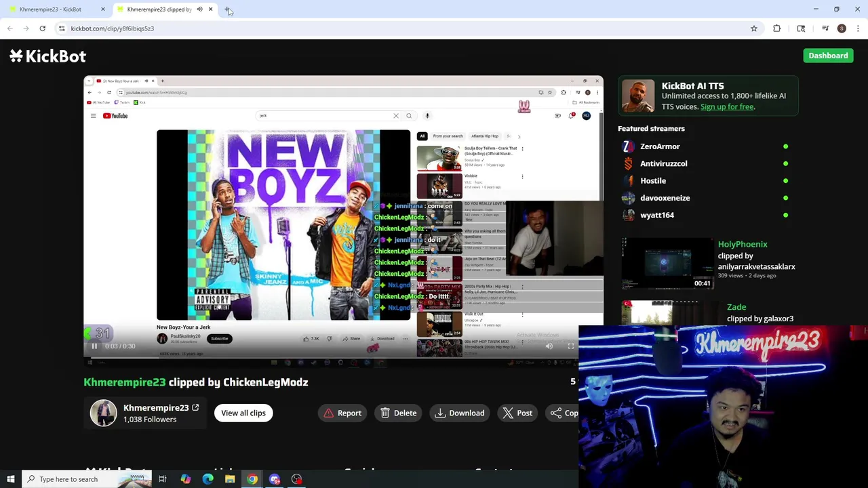Follow the Sign up for free link
868x488 pixels.
[727, 106]
